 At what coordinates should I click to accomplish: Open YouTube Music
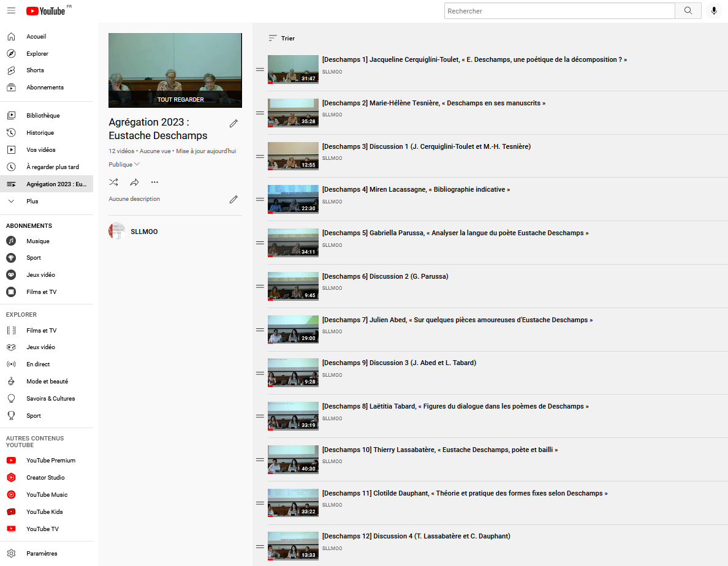pos(47,494)
